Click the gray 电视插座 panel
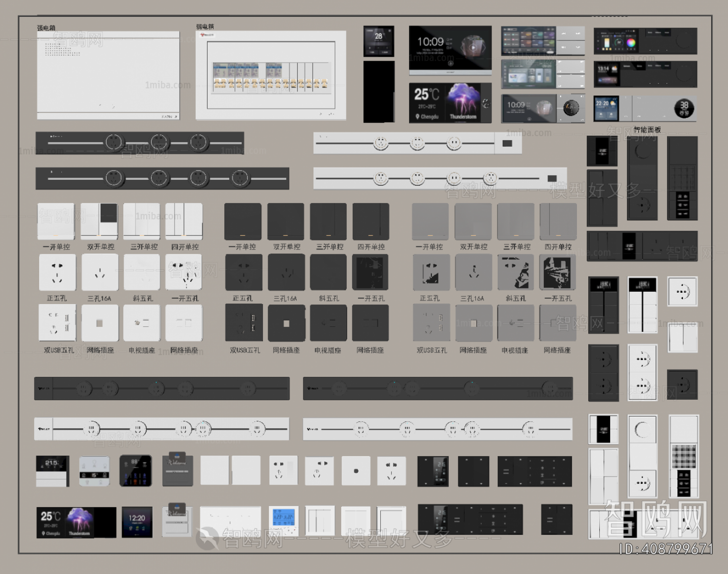The height and width of the screenshot is (574, 728). tap(516, 323)
